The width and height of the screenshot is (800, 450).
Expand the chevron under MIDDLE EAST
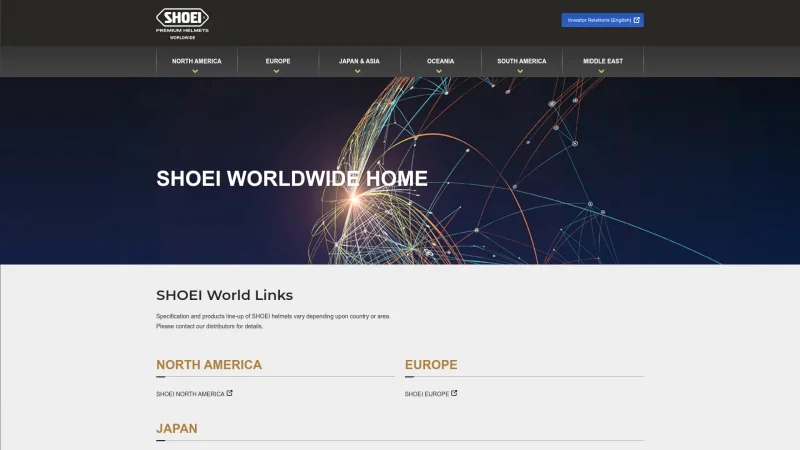[x=602, y=71]
